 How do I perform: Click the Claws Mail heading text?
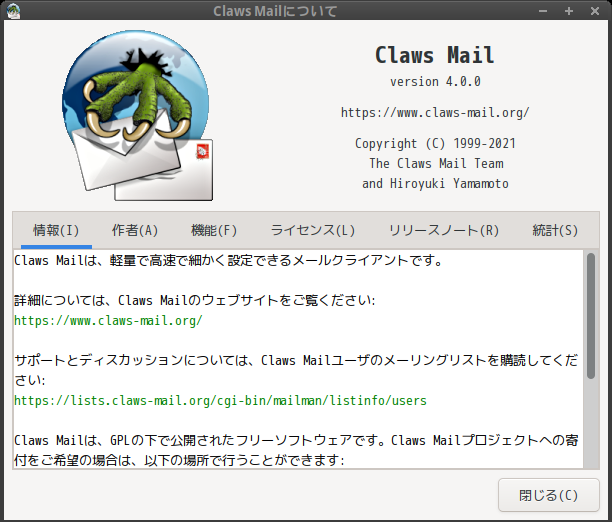[x=435, y=55]
